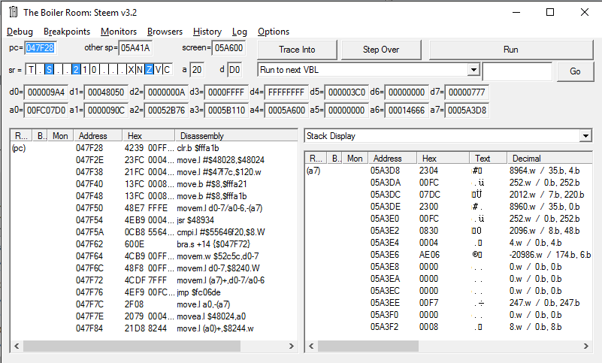Expand the Run to next VBL dropdown
Image resolution: width=602 pixels, height=363 pixels.
(x=473, y=70)
